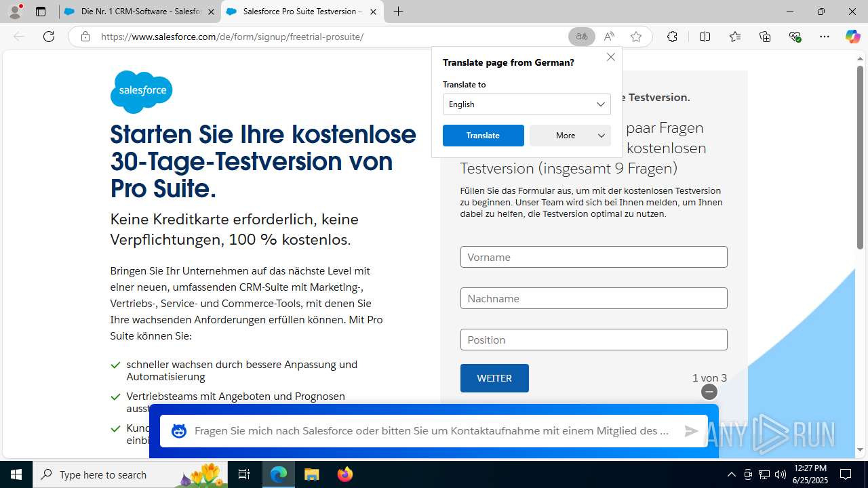Open network settings tray icon

(764, 474)
